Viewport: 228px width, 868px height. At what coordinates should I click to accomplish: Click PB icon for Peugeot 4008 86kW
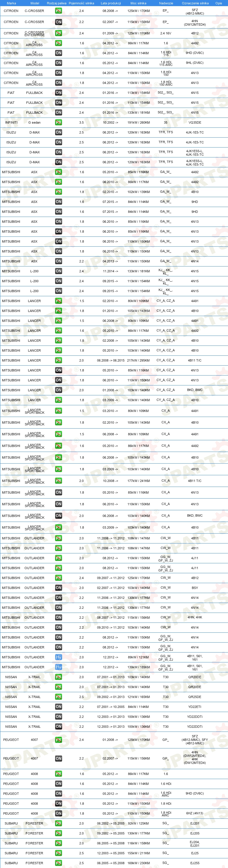(59, 774)
